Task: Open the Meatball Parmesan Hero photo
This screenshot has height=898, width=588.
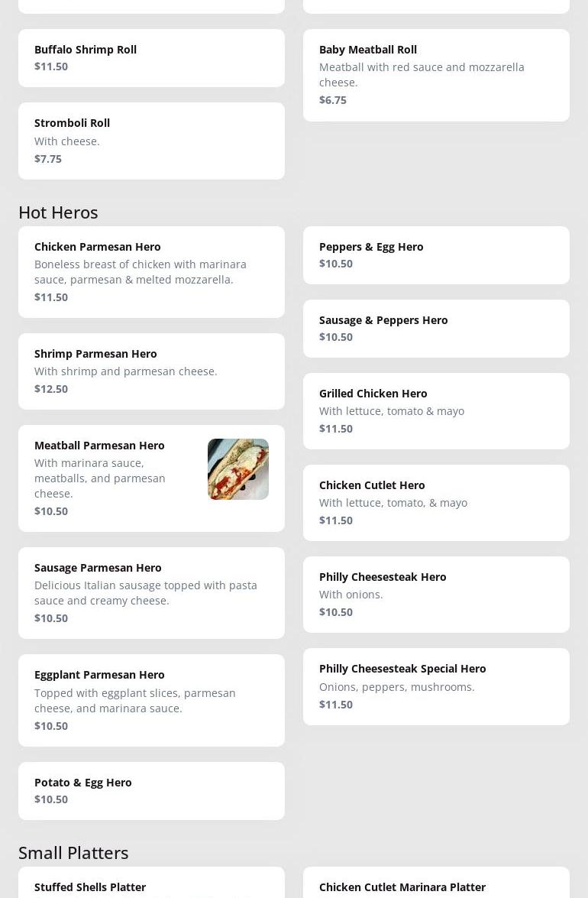Action: (x=237, y=469)
